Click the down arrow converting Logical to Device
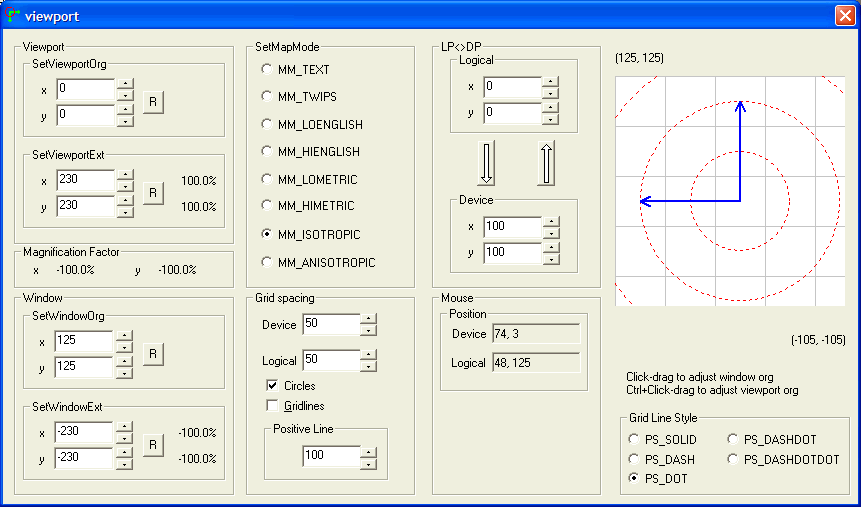The width and height of the screenshot is (861, 507). [486, 163]
